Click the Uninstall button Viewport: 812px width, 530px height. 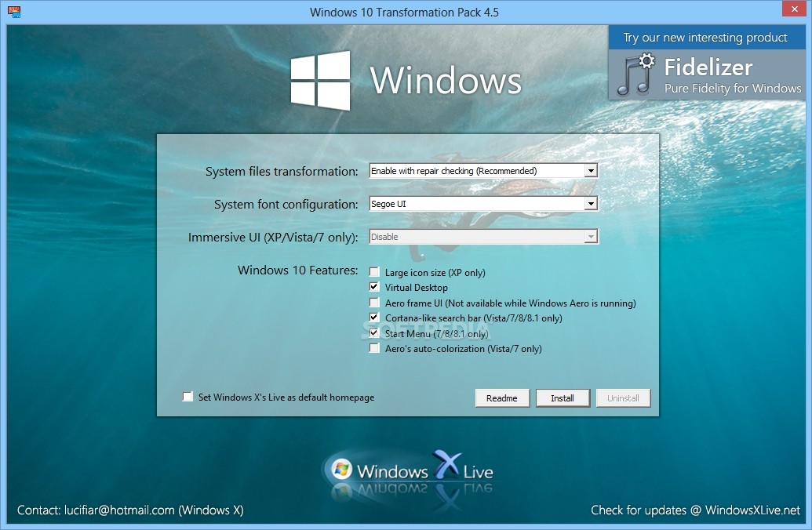623,397
